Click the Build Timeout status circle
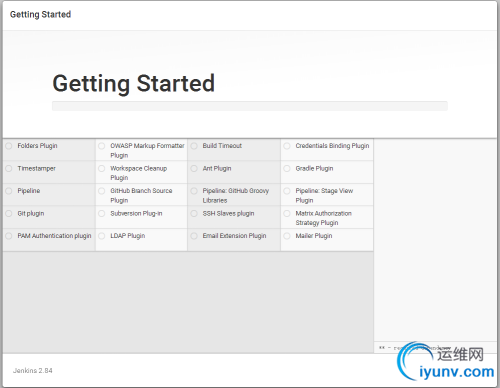This screenshot has height=388, width=500. [x=194, y=146]
